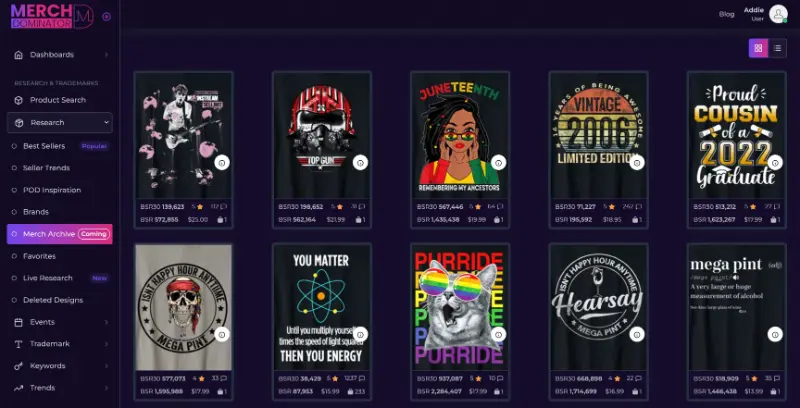Click info icon on Hearsay design
The image size is (800, 408).
click(637, 335)
